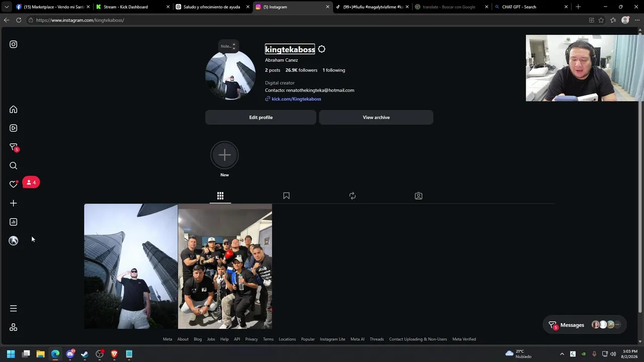644x362 pixels.
Task: Click the About footer link
Action: click(183, 339)
